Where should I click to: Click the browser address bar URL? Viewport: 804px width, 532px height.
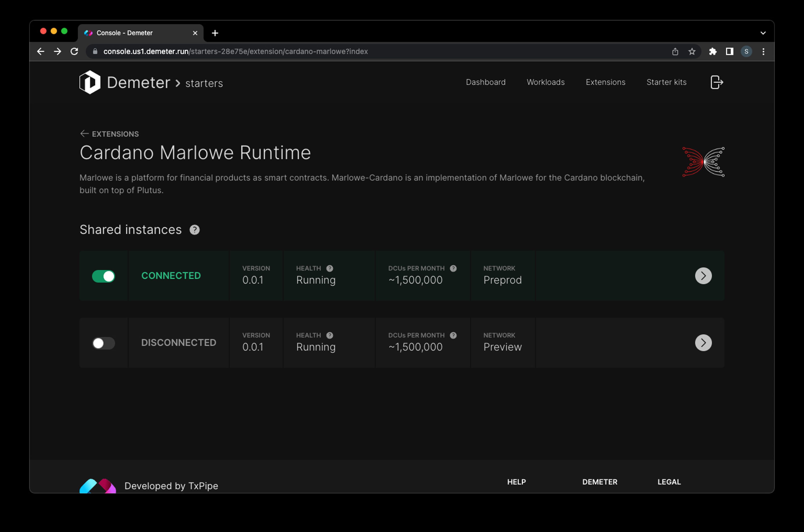click(x=235, y=52)
